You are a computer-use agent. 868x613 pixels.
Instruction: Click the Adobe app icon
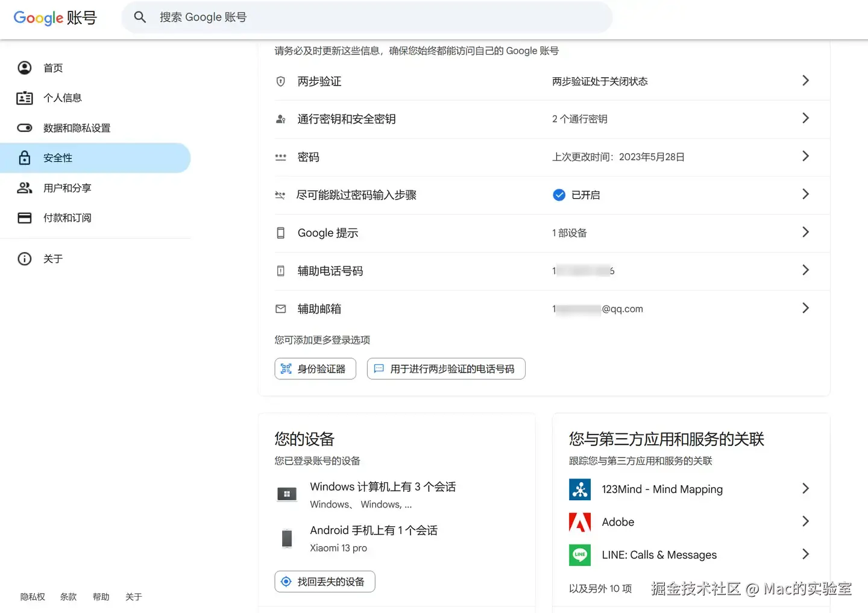pos(580,522)
